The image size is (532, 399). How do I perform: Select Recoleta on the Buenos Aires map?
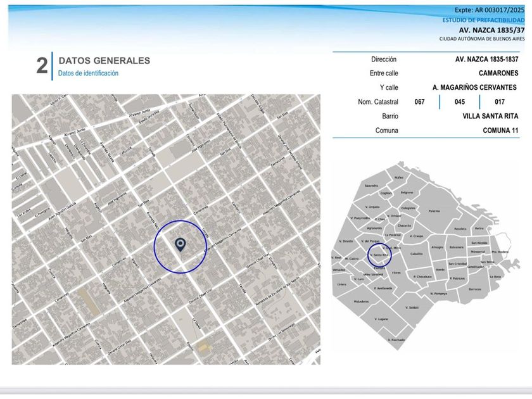tap(460, 229)
